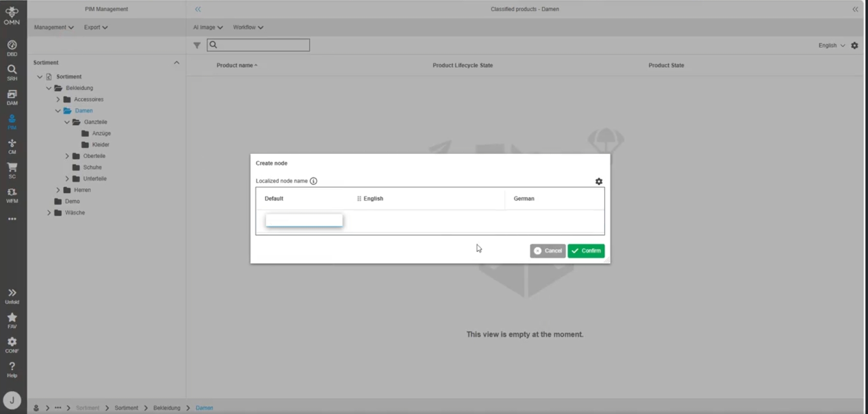
Task: Collapse the Sortiment root tree node
Action: 40,76
